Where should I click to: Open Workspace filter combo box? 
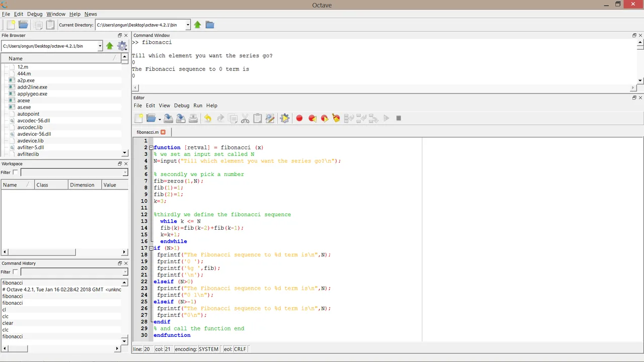74,172
